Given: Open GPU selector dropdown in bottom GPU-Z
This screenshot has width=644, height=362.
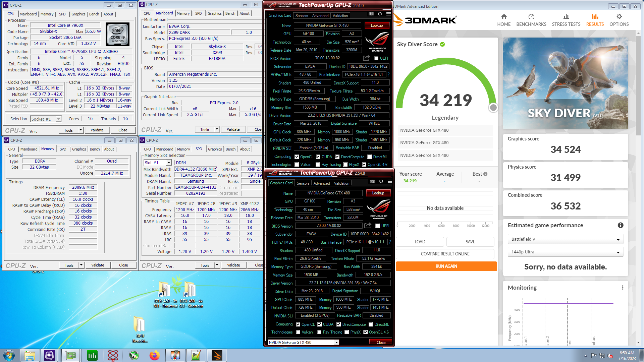Looking at the screenshot, I should point(303,343).
